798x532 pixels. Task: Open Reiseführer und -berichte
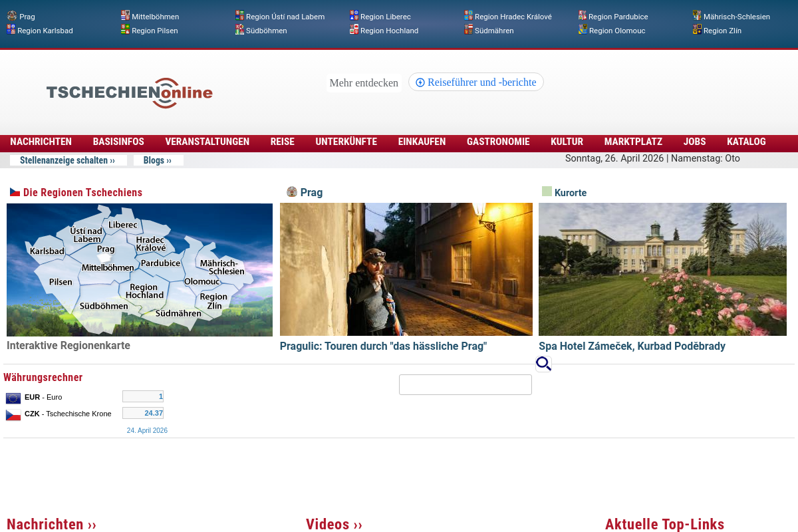(x=475, y=82)
